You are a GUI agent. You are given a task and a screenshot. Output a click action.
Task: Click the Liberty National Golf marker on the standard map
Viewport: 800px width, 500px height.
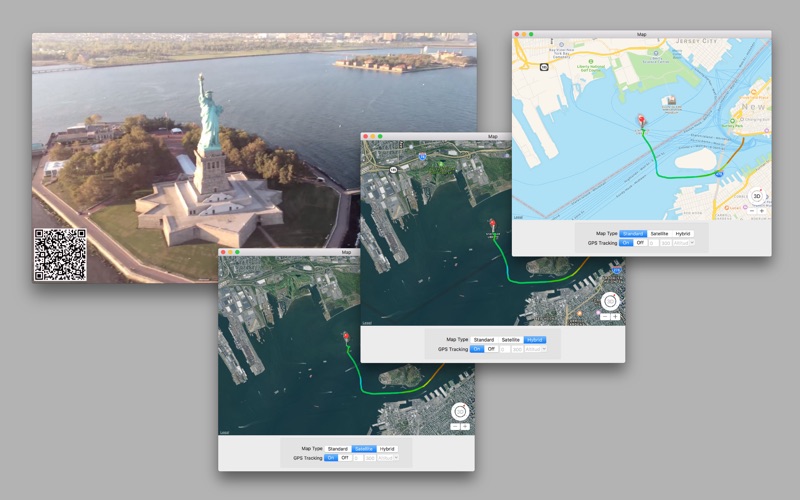(591, 61)
